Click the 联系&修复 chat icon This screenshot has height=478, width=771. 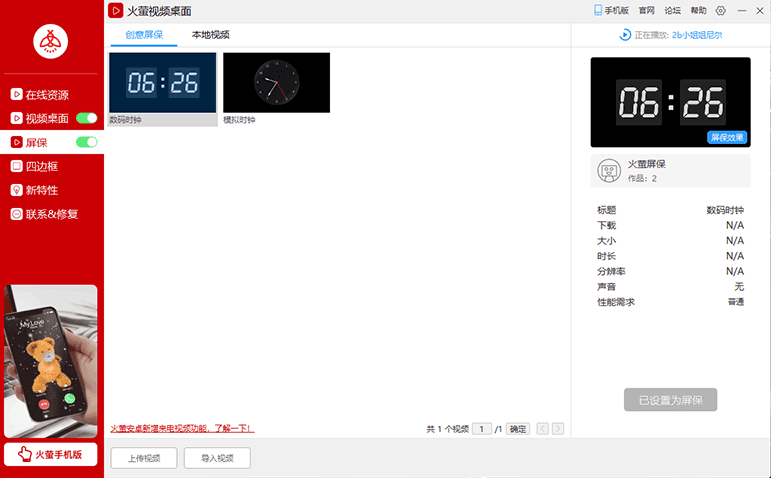[x=16, y=214]
